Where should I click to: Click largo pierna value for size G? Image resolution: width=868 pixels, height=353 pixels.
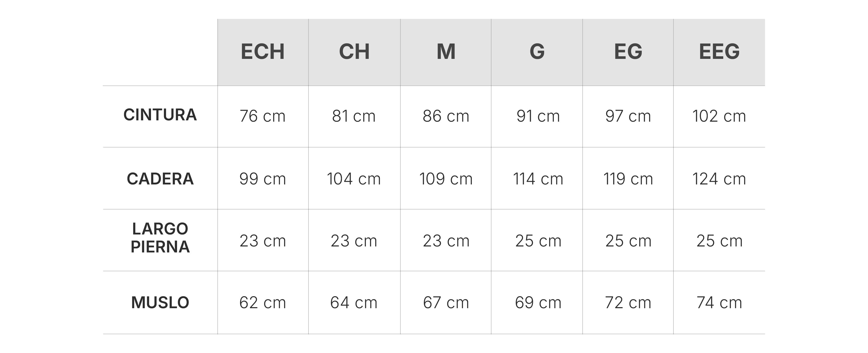(538, 241)
